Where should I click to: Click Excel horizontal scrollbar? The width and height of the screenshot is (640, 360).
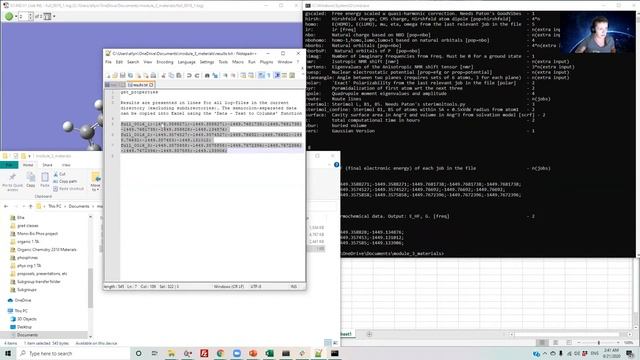click(567, 334)
